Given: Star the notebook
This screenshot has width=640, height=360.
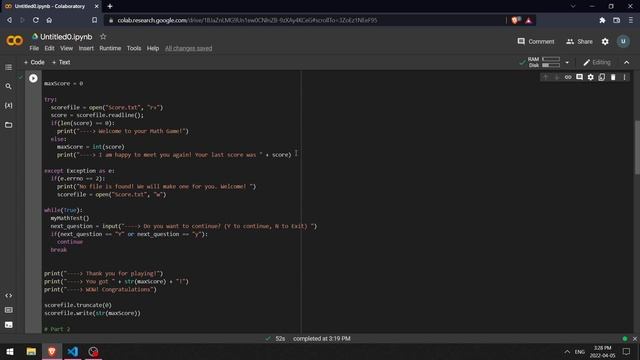Looking at the screenshot, I should pyautogui.click(x=103, y=37).
